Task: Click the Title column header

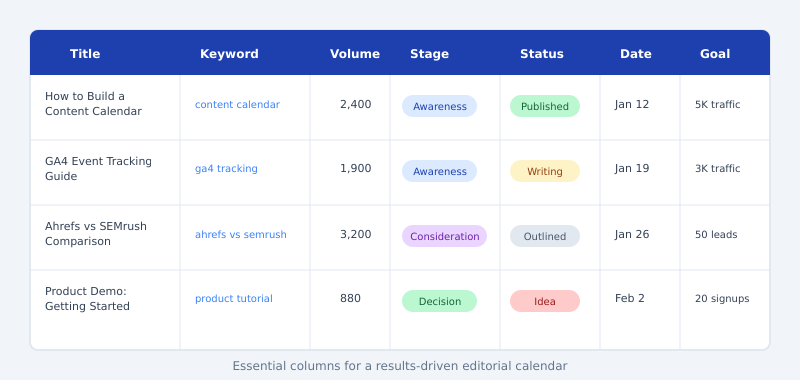Action: [85, 54]
